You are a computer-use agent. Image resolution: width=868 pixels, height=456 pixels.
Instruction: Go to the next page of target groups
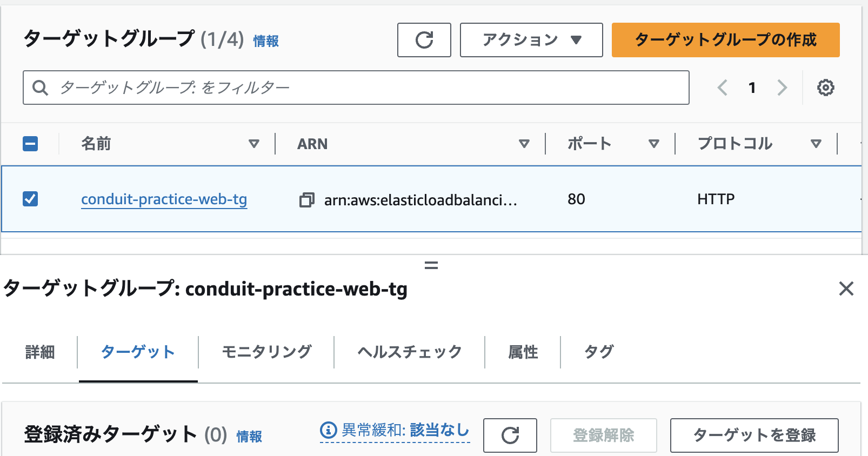pos(782,87)
